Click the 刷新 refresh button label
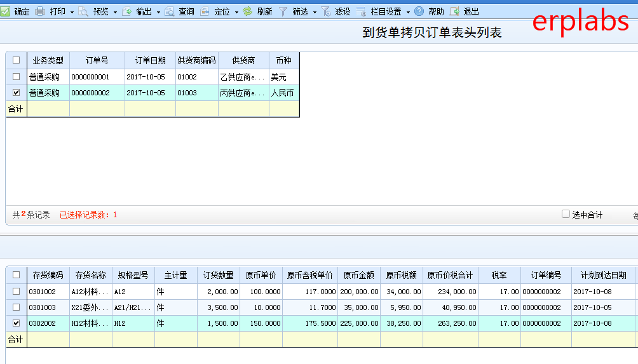638x364 pixels. [x=264, y=12]
